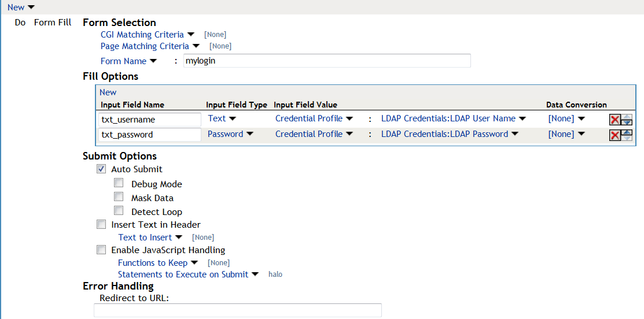
Task: Select the [None] value beside Page Matching Criteria
Action: 220,46
